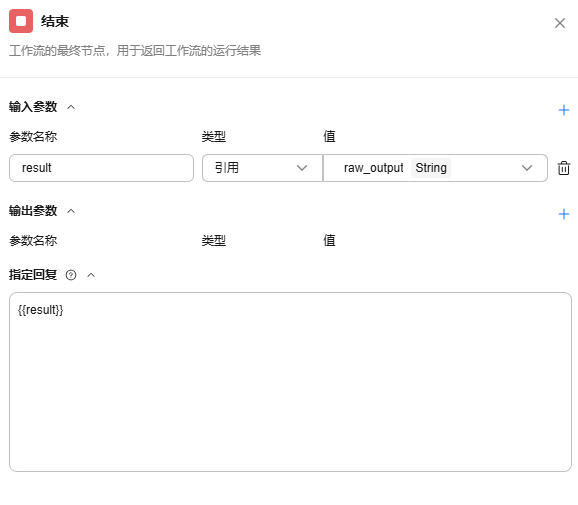This screenshot has height=505, width=578.
Task: Click the 参数名称 header under 输出参数
Action: 33,241
